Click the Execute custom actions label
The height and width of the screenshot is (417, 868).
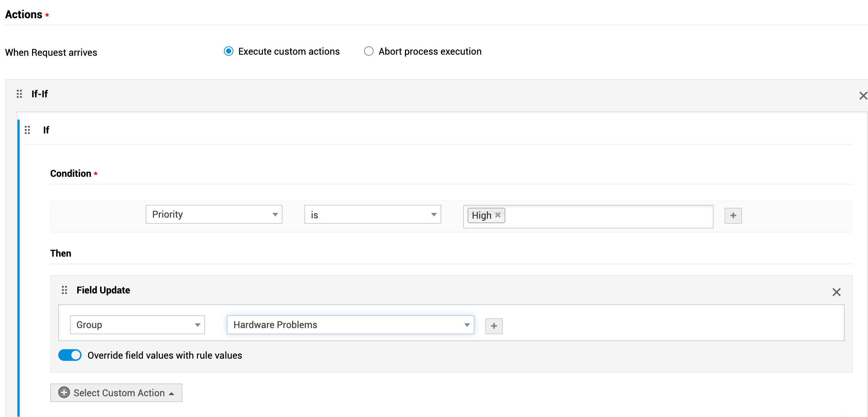click(x=289, y=51)
